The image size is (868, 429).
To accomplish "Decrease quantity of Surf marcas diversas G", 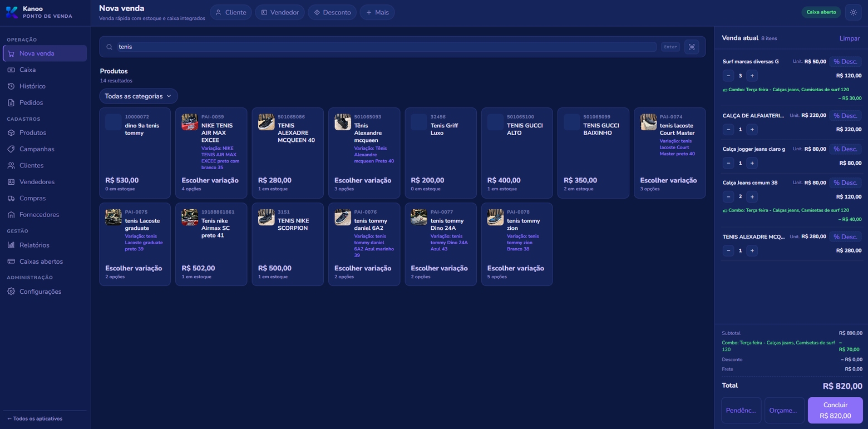I will 728,76.
